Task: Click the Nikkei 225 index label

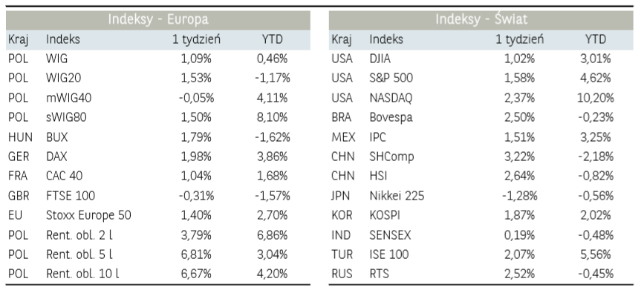Action: click(x=397, y=196)
